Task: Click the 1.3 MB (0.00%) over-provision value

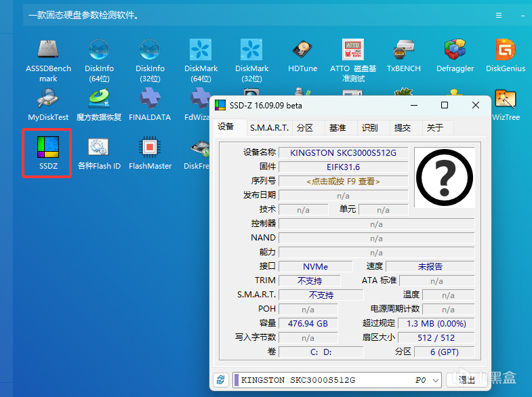Action: click(x=436, y=324)
